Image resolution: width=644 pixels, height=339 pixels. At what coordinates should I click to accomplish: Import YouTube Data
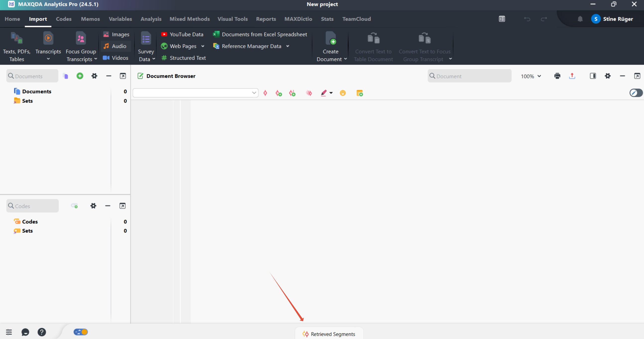click(x=182, y=34)
